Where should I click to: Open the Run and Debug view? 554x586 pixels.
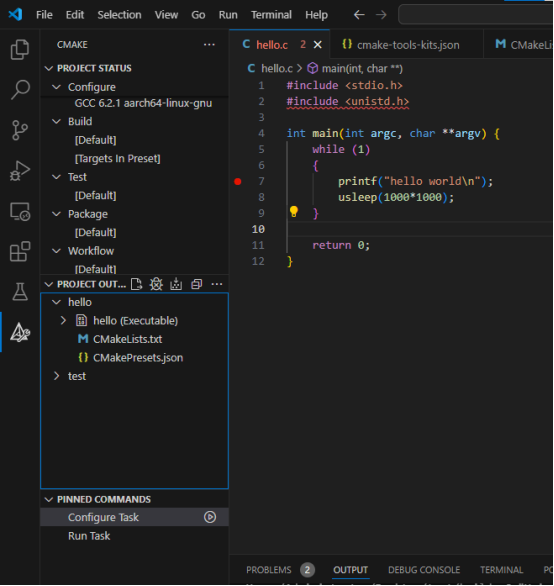[20, 171]
